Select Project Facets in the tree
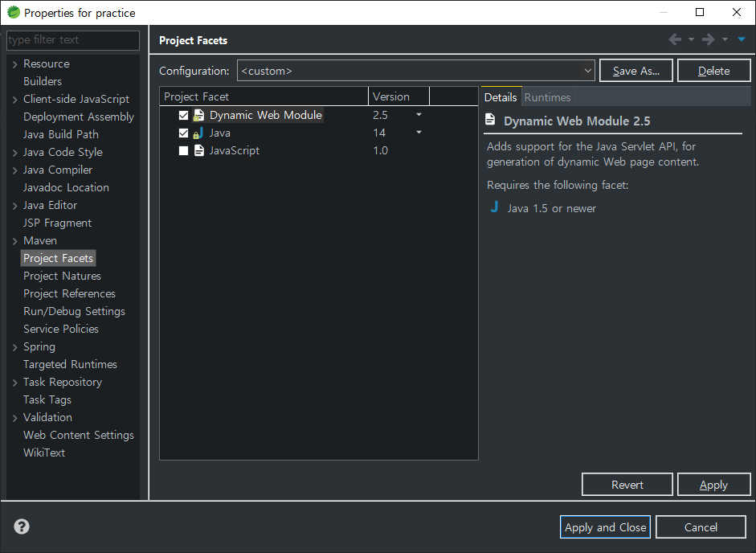The width and height of the screenshot is (756, 553). pyautogui.click(x=58, y=258)
